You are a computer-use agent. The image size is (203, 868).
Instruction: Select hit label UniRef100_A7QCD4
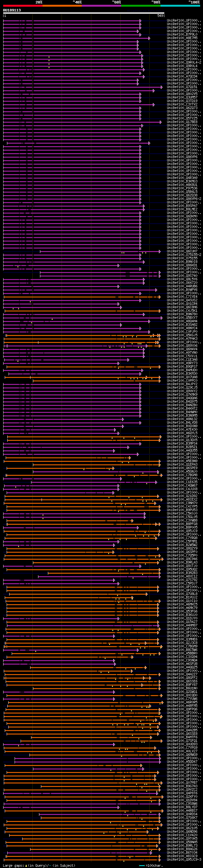point(182,77)
